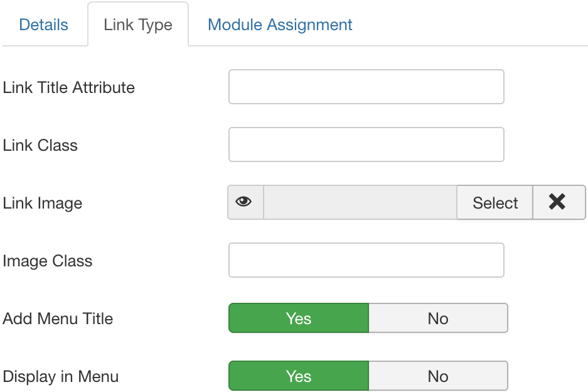
Task: Click the Image Class label
Action: tap(48, 261)
